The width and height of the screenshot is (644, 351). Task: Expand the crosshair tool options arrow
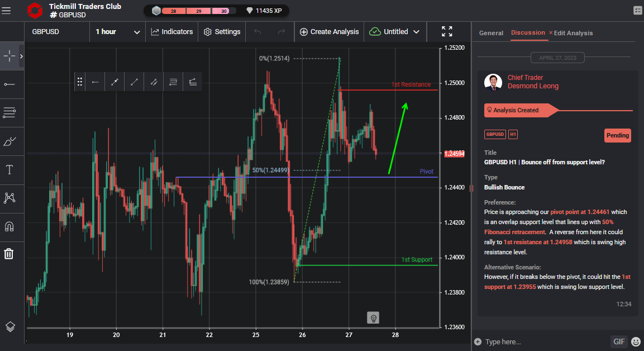tap(21, 56)
